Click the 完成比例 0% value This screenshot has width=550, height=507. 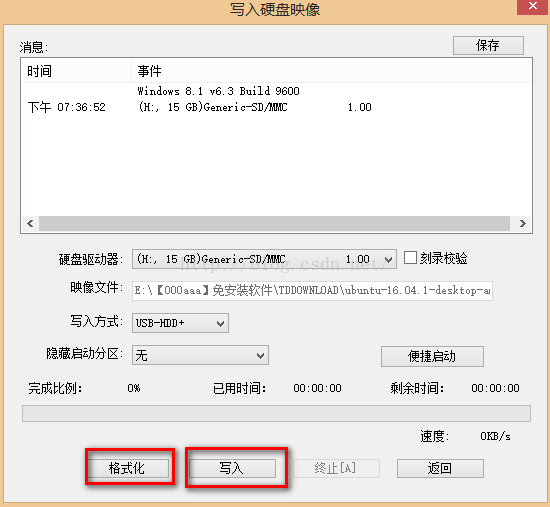point(134,388)
